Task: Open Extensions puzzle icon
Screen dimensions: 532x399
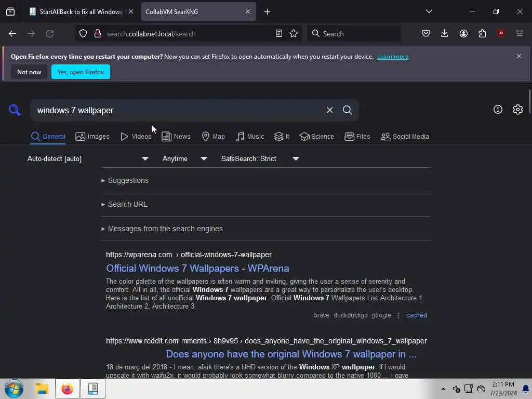Action: tap(482, 33)
